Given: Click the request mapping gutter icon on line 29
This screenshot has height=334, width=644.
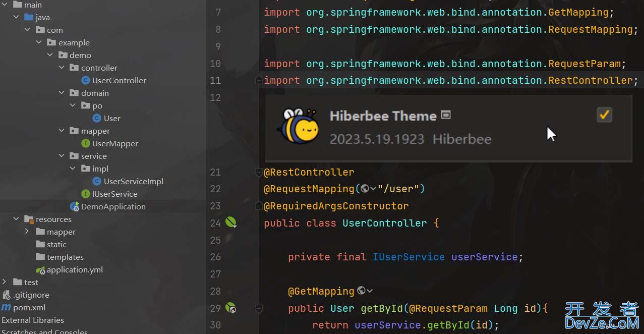Looking at the screenshot, I should [231, 308].
